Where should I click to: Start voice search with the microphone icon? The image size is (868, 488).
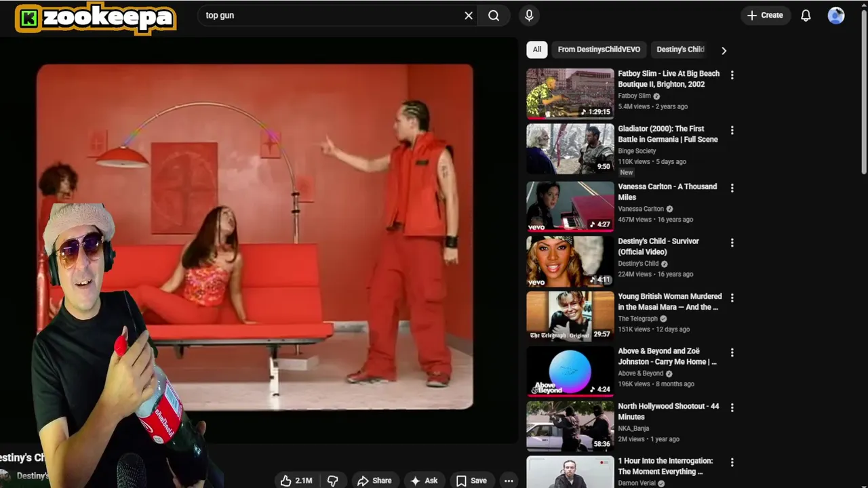(x=529, y=16)
